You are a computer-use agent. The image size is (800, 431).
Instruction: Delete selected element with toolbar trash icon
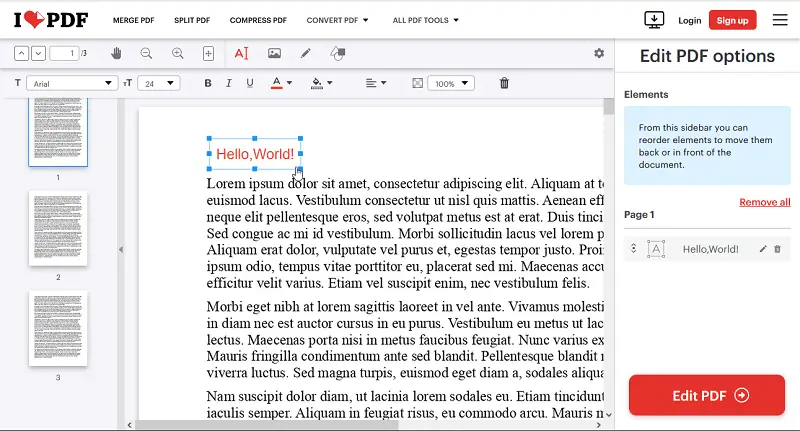click(504, 83)
